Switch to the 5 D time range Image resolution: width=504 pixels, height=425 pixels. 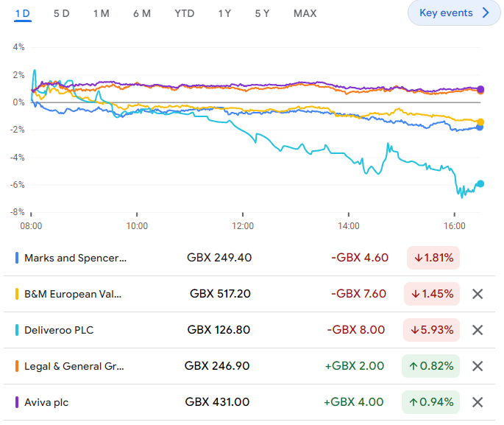point(61,13)
